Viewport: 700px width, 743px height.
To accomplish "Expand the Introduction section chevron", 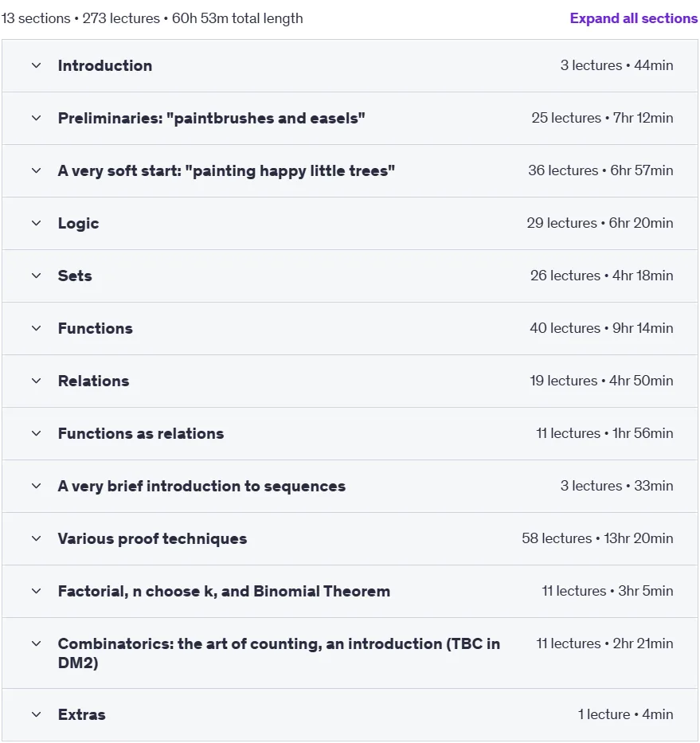I will (x=37, y=65).
